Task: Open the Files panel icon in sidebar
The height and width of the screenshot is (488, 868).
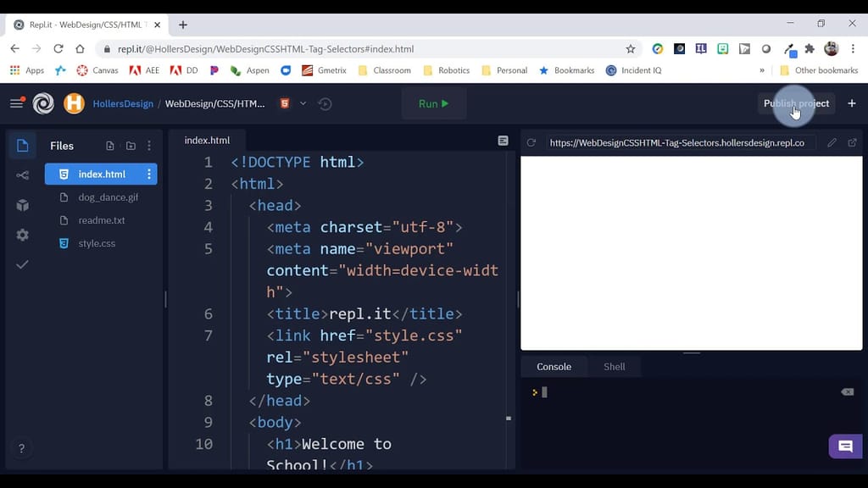Action: click(x=22, y=145)
